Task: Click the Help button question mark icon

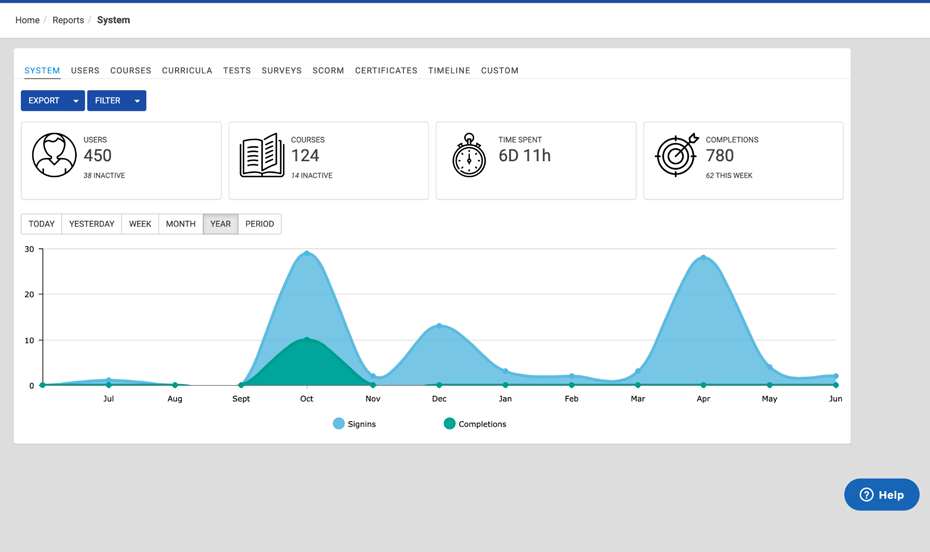Action: [866, 495]
